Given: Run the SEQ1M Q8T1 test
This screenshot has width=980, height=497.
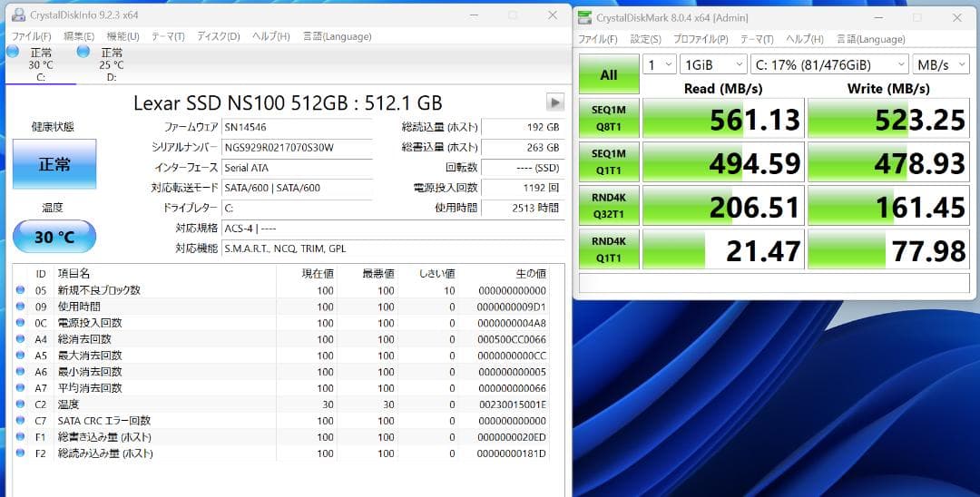Looking at the screenshot, I should (609, 119).
